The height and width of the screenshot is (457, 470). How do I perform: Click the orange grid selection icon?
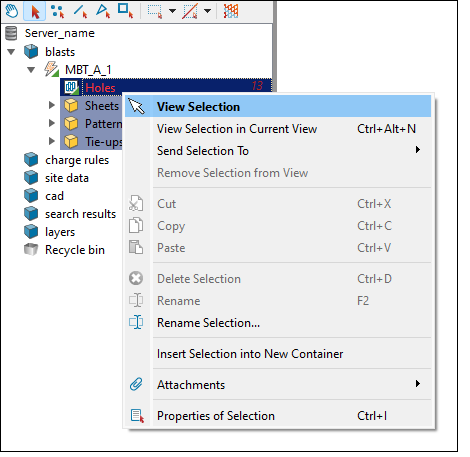click(x=231, y=11)
